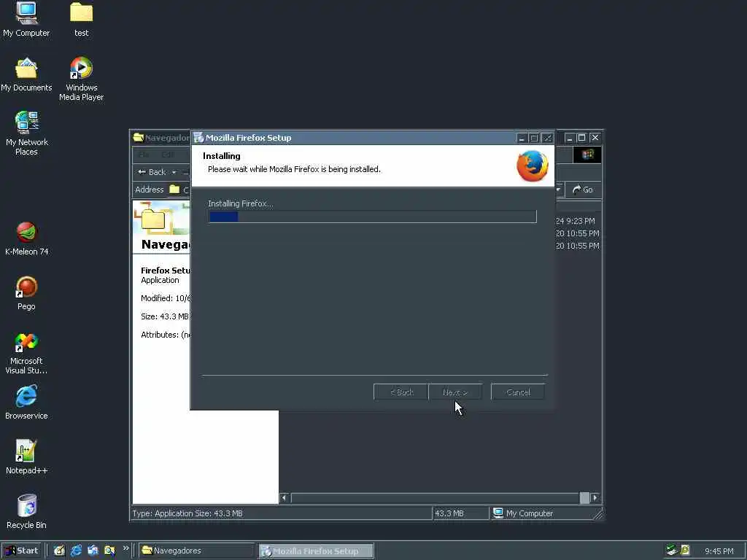
Task: Open the Start menu
Action: point(22,551)
